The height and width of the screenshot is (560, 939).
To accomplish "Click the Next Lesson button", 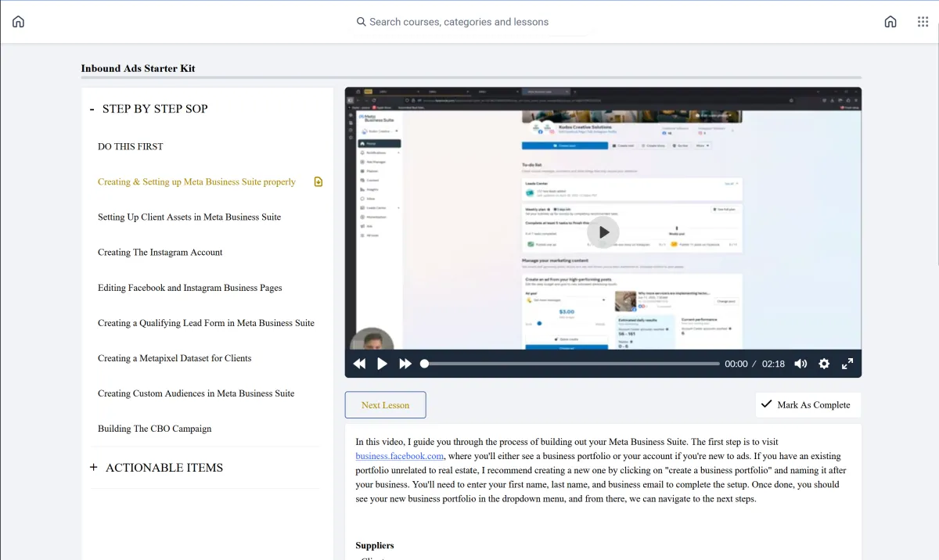I will [385, 405].
